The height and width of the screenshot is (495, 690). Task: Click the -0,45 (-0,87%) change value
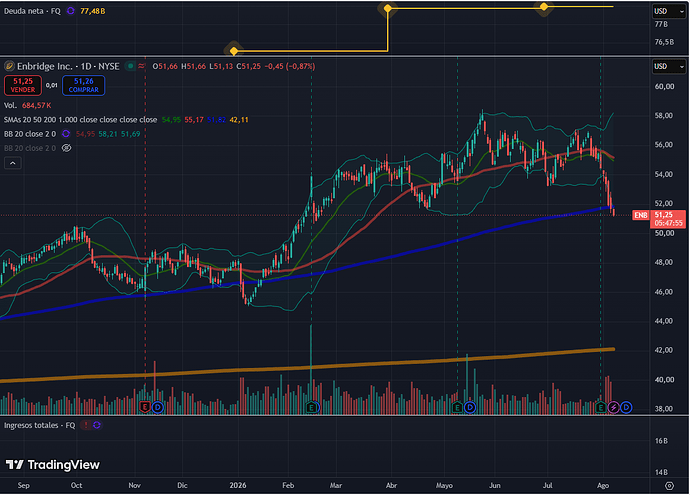pos(290,66)
